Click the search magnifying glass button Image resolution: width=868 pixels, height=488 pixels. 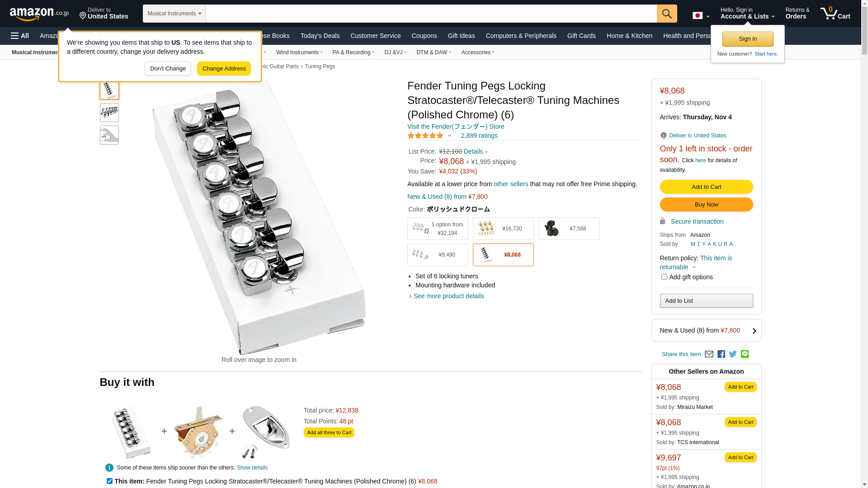coord(666,14)
